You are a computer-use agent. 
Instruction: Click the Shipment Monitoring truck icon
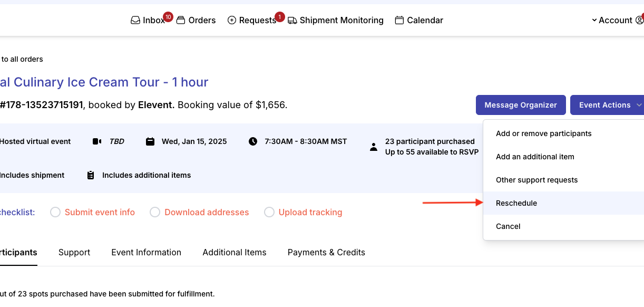pyautogui.click(x=292, y=21)
